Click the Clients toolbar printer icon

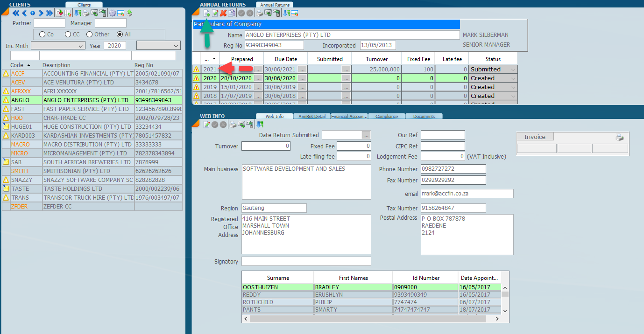point(86,13)
